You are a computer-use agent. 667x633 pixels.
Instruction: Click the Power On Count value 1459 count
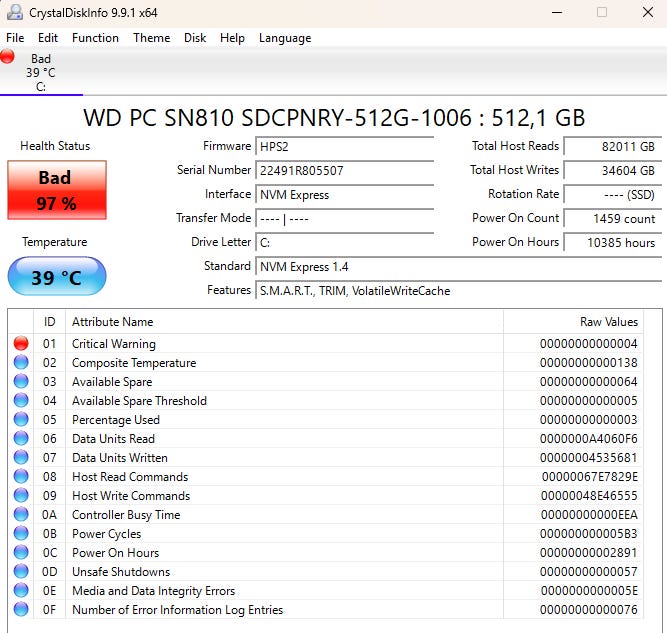[x=613, y=219]
